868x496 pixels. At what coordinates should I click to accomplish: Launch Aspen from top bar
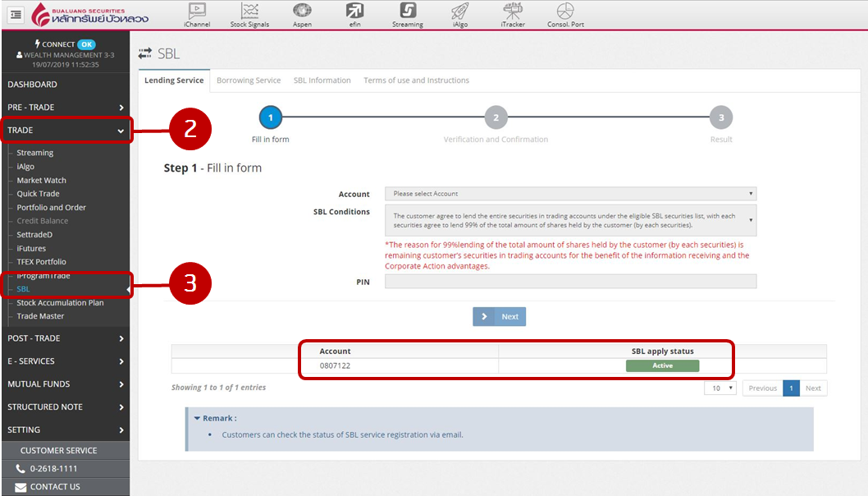pyautogui.click(x=302, y=15)
